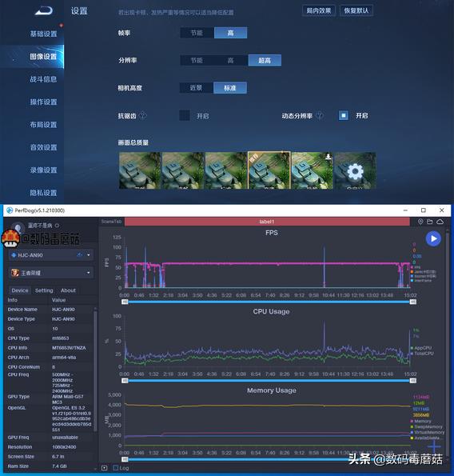The height and width of the screenshot is (476, 454).
Task: Open 音效设置 settings
Action: [x=43, y=147]
